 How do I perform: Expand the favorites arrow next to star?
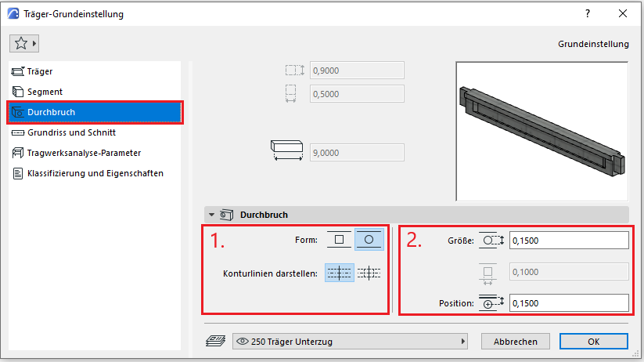click(34, 43)
